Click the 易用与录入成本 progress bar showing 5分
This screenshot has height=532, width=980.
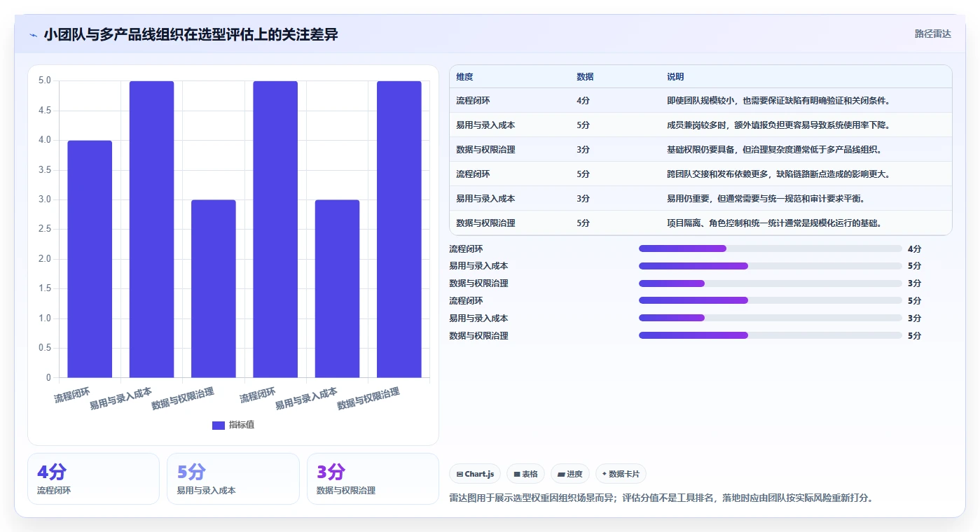pyautogui.click(x=771, y=266)
